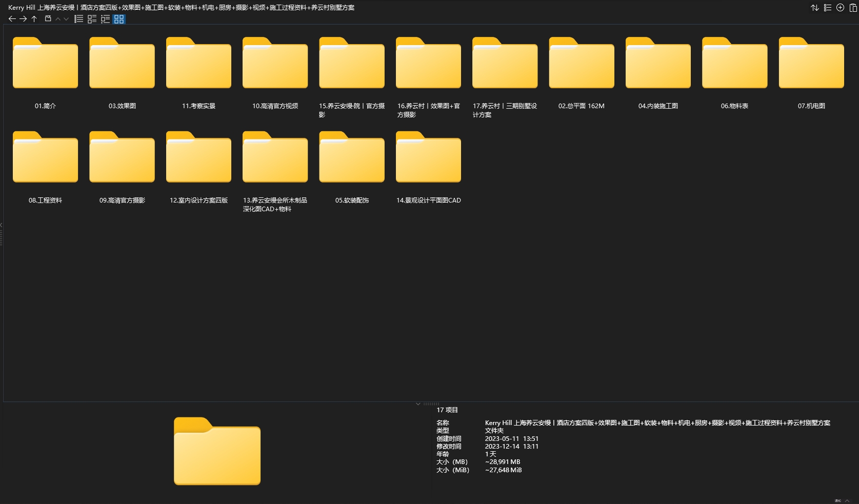Switch to details list view icon
Screen dimensions: 859x504
(x=92, y=19)
